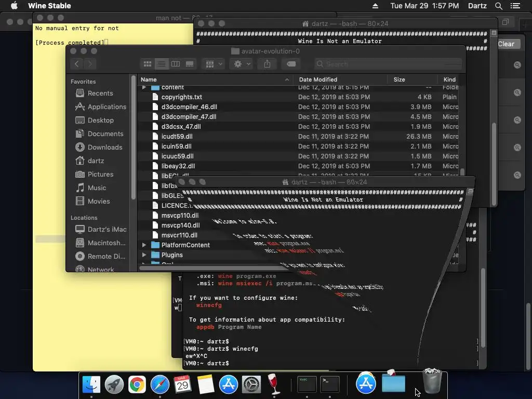This screenshot has width=532, height=399.
Task: Select msvcp110.dll file
Action: pyautogui.click(x=180, y=216)
